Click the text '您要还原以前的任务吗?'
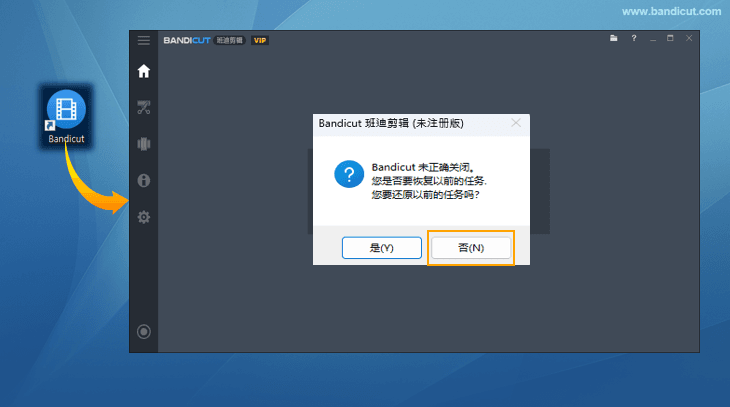This screenshot has height=407, width=730. pos(425,195)
